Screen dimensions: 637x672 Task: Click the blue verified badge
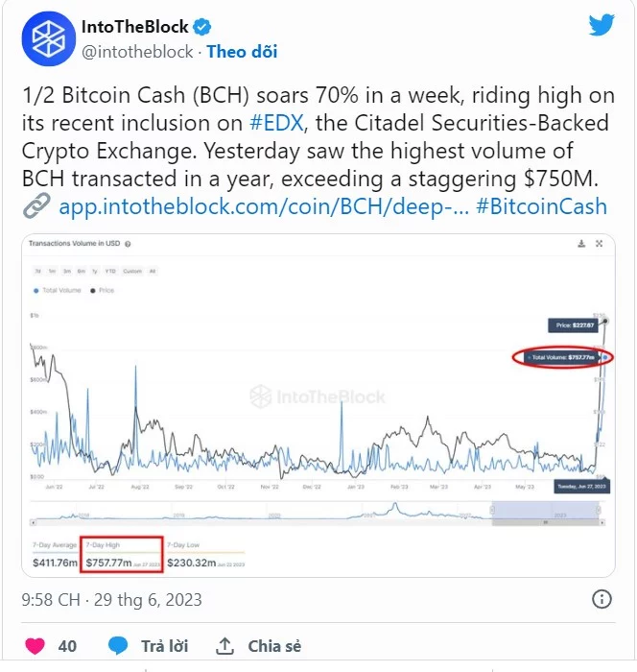(201, 27)
